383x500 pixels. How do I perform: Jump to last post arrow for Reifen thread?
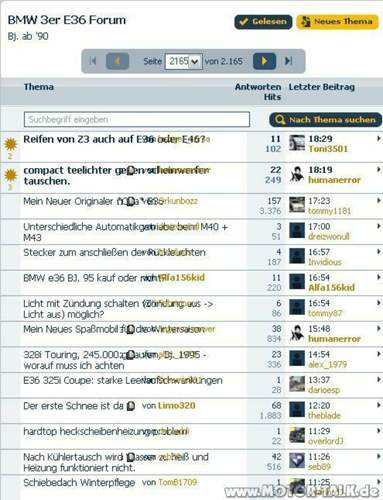click(x=378, y=138)
